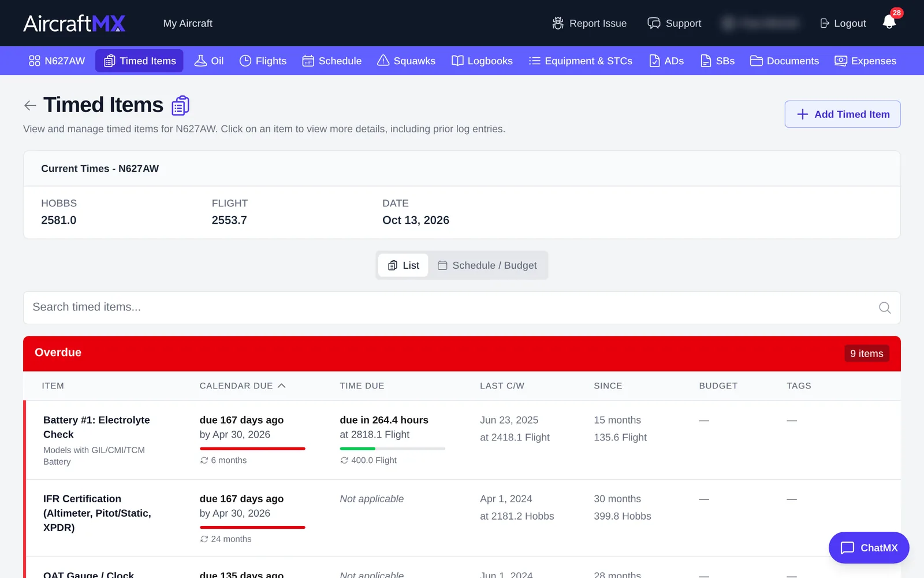Click the TAGS column header
The width and height of the screenshot is (924, 578).
tap(799, 386)
